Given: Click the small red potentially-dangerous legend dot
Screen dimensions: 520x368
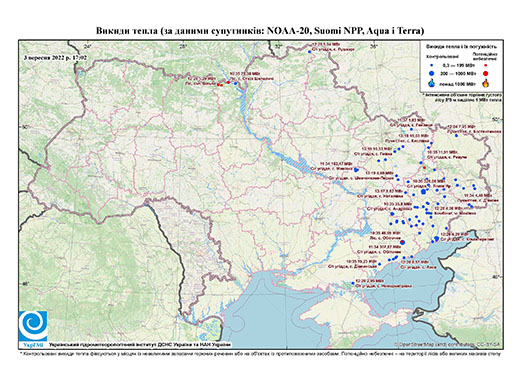Looking at the screenshot, I should pyautogui.click(x=485, y=65).
